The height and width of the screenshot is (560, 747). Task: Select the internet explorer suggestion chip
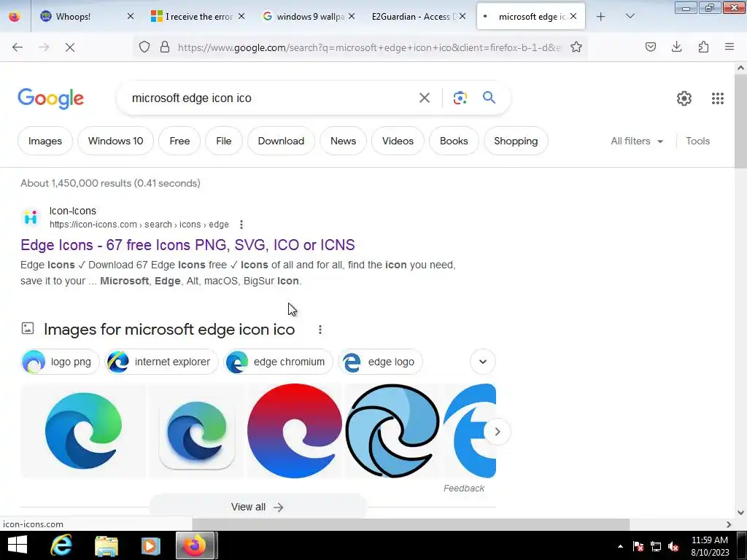pos(161,362)
